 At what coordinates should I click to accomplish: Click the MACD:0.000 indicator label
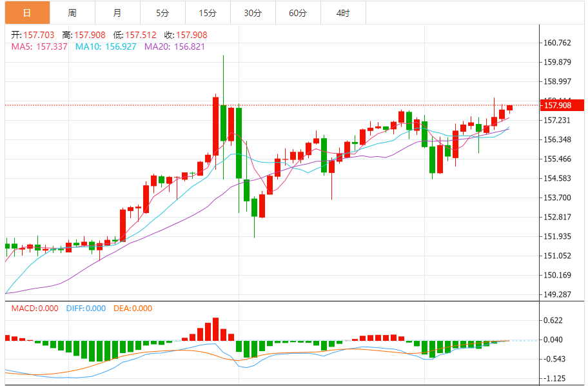tap(35, 309)
